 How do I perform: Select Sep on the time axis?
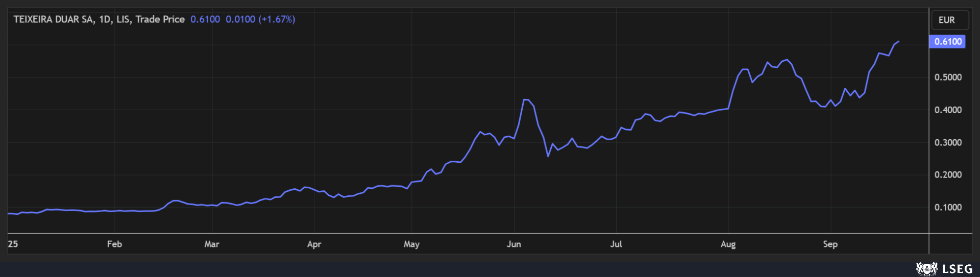(830, 244)
